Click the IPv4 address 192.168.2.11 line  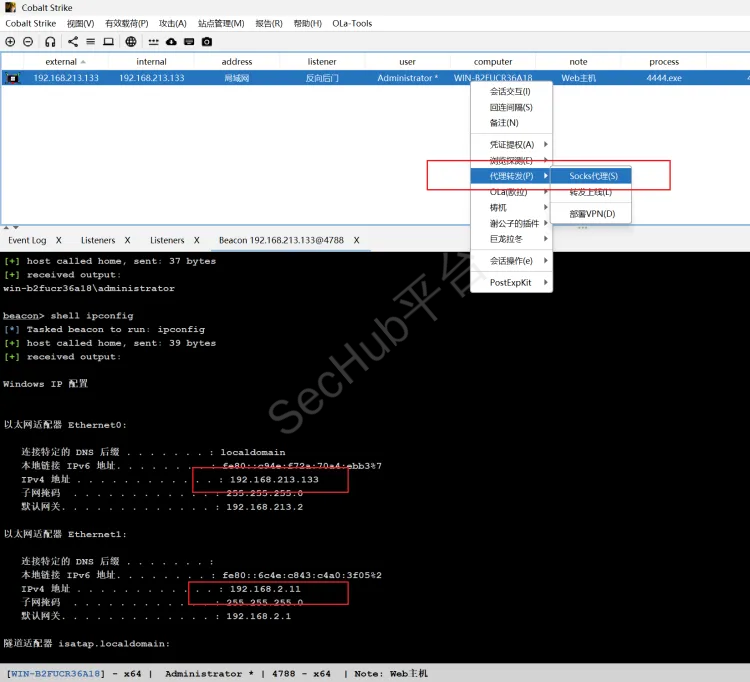(161, 589)
